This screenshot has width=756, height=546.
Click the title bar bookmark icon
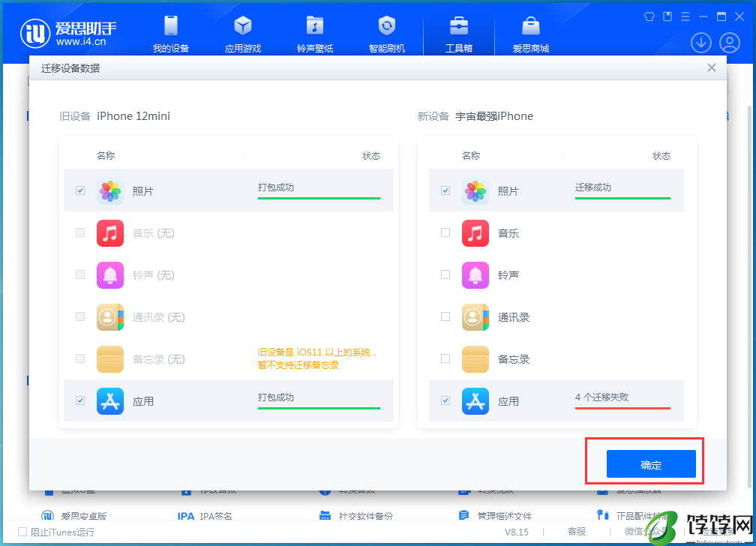(x=667, y=17)
